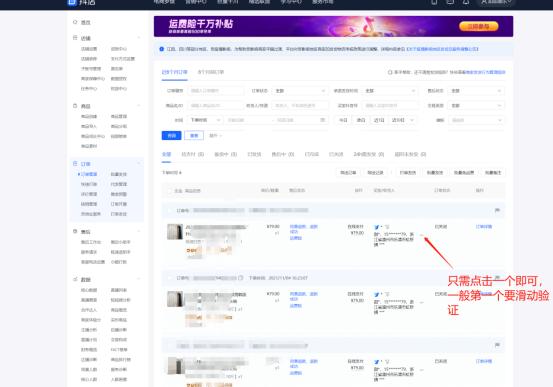Open the account menu at the top right
The height and width of the screenshot is (387, 553).
point(496,2)
